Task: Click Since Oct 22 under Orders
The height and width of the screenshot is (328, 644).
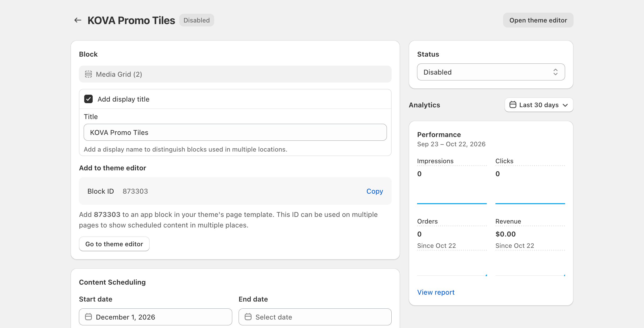Action: pos(436,245)
